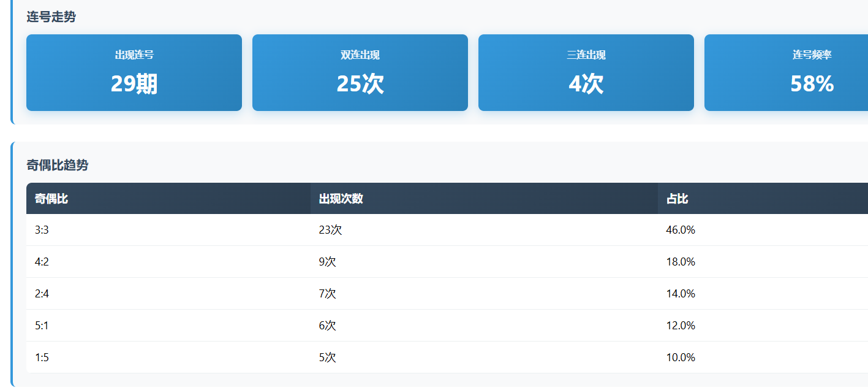Click the 23次 count cell
This screenshot has width=868, height=390.
click(x=330, y=230)
